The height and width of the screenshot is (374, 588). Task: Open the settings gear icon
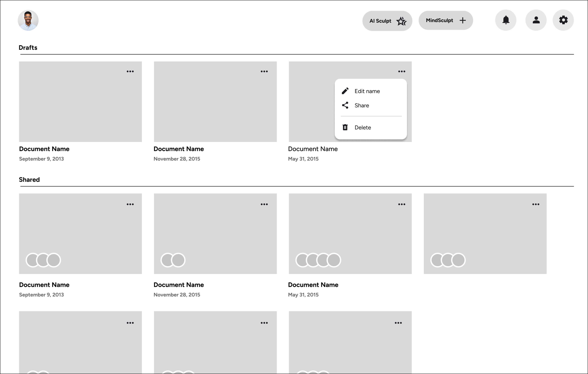[563, 20]
